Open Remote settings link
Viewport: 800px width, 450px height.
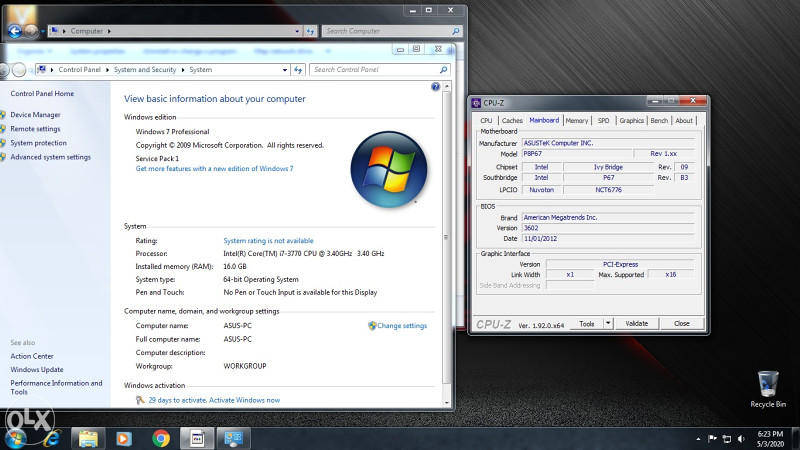(x=35, y=129)
